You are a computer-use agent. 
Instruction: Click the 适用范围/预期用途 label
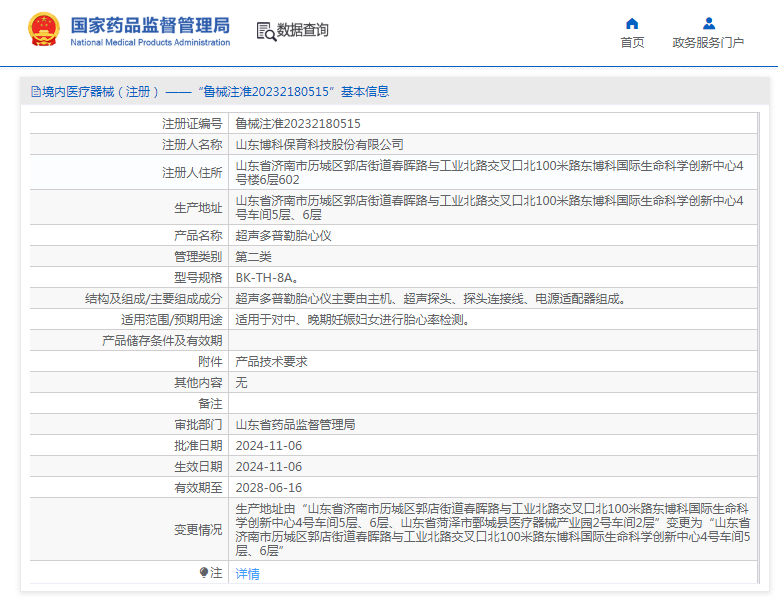coord(172,320)
